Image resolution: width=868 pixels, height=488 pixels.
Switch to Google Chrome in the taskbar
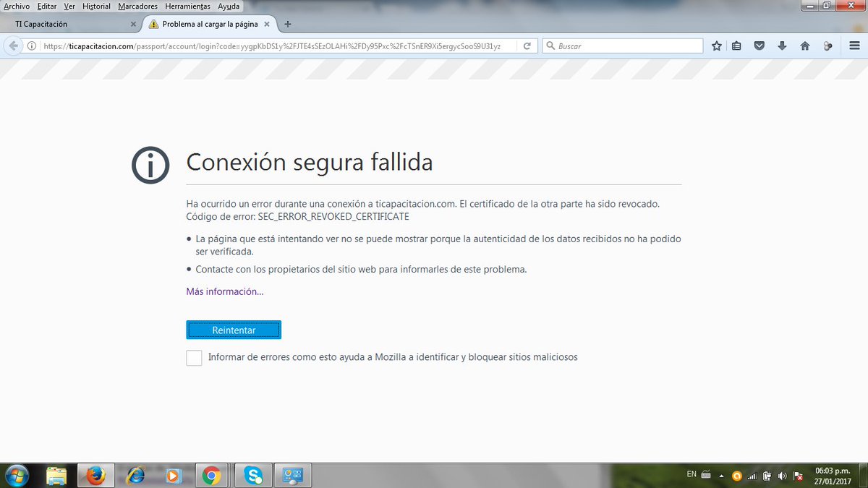tap(212, 476)
